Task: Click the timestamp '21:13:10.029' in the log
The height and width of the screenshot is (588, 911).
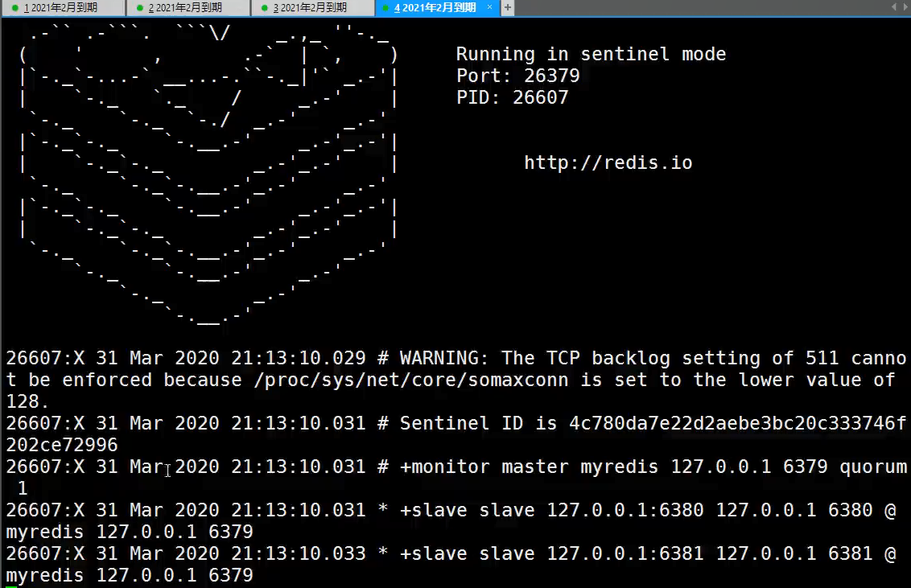Action: point(299,358)
